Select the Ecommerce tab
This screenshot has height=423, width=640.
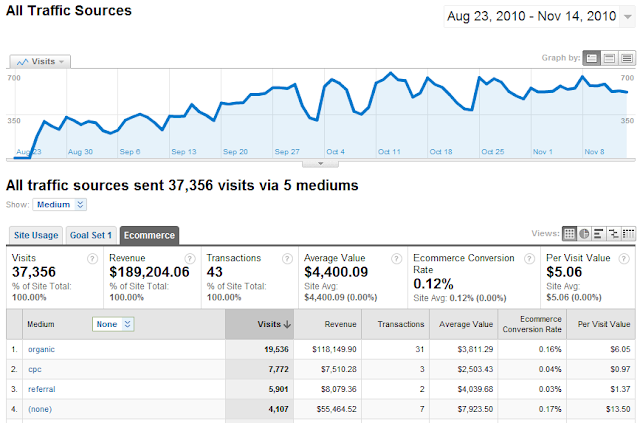tap(149, 236)
